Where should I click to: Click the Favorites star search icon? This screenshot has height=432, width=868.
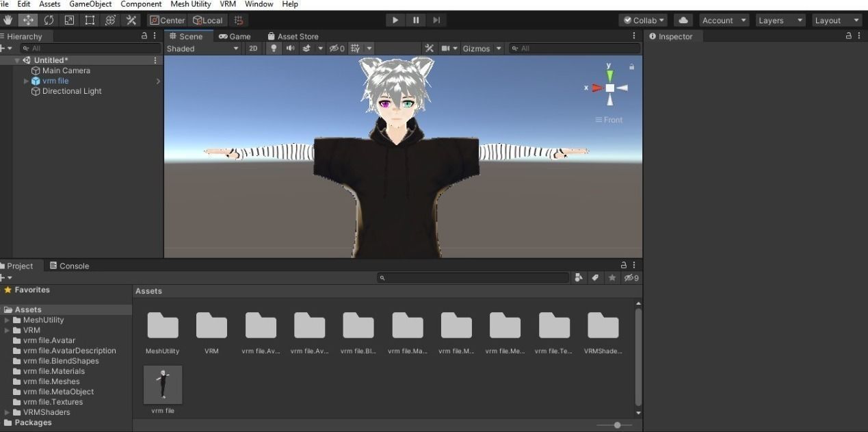click(612, 278)
